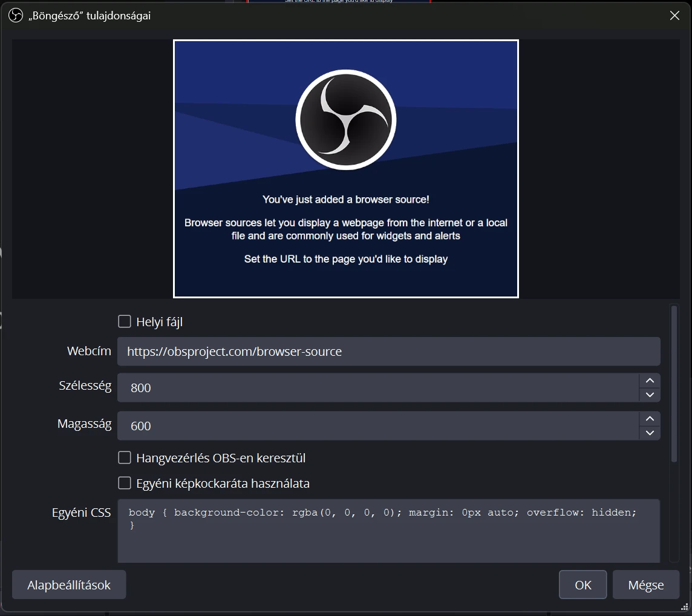
Task: Enable the Helyi fájl checkbox
Action: [x=125, y=321]
